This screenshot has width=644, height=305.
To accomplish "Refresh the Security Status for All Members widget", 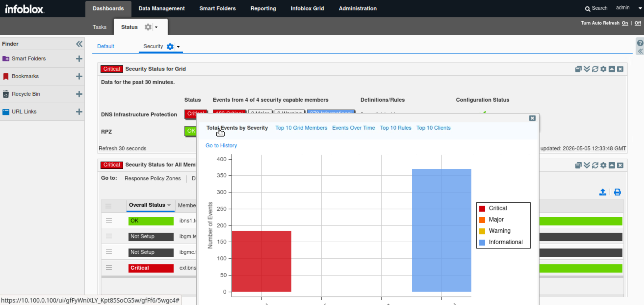I will point(595,165).
